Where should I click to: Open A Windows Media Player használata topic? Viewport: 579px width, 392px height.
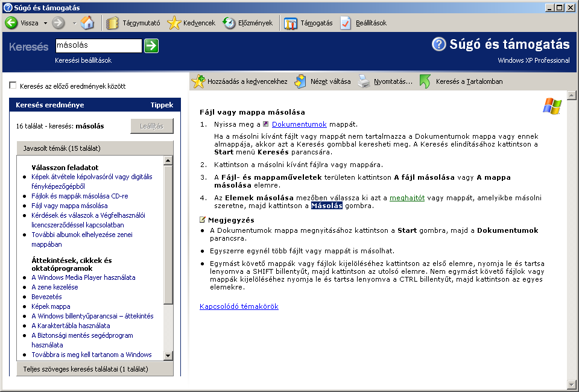[x=83, y=277]
